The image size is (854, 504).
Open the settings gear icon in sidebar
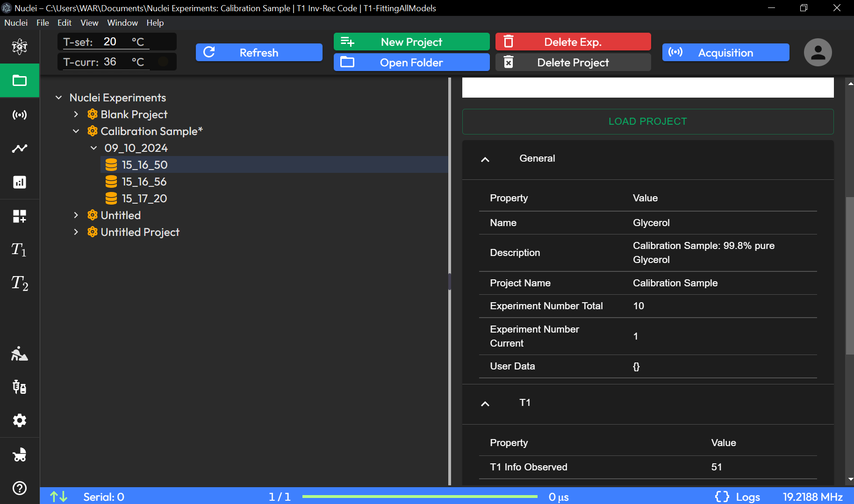[x=20, y=420]
